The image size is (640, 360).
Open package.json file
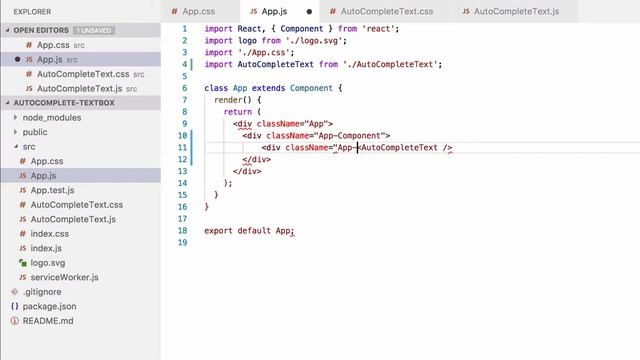click(81, 306)
